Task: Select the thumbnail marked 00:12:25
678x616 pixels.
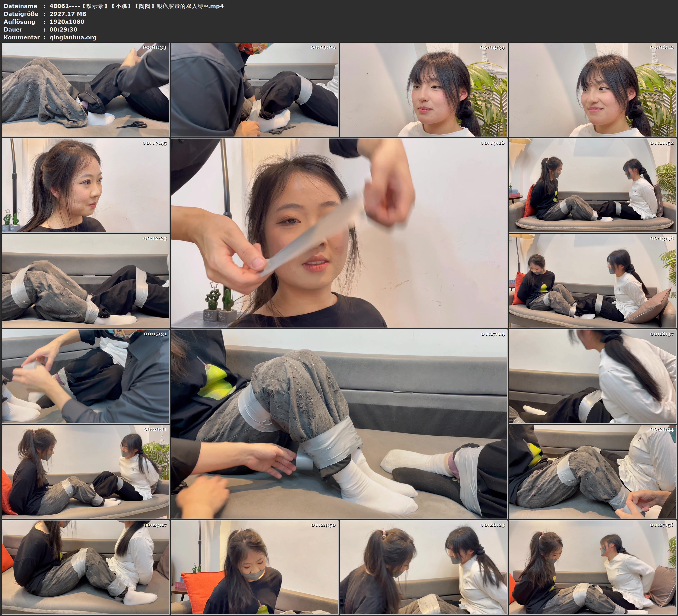Action: [x=85, y=281]
